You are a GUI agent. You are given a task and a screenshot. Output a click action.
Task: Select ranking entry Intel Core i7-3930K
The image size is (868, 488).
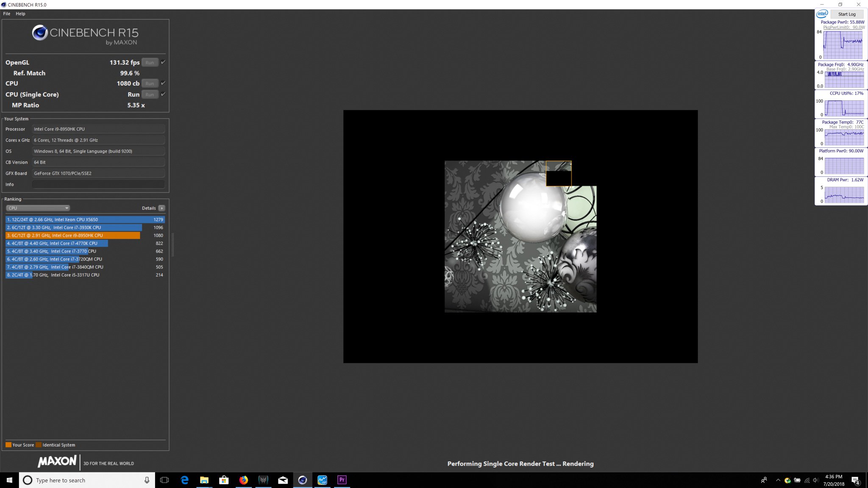click(x=85, y=227)
